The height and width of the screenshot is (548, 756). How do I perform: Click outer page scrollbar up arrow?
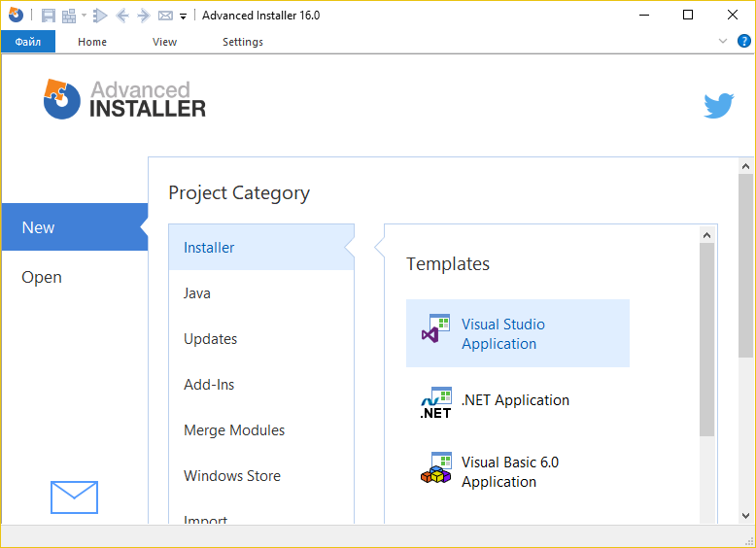coord(745,166)
